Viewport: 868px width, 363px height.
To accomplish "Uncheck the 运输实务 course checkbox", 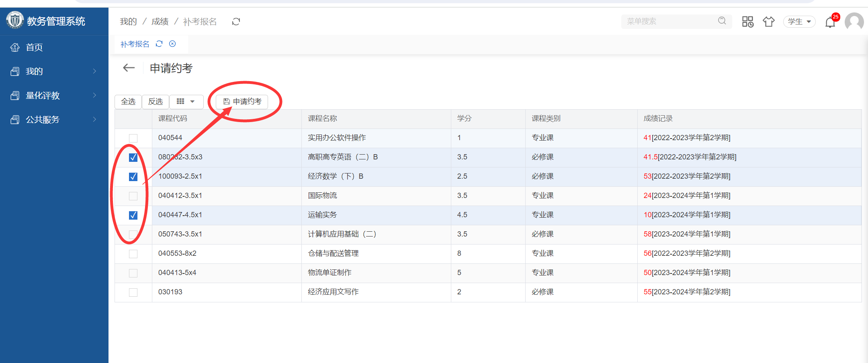I will click(x=133, y=215).
